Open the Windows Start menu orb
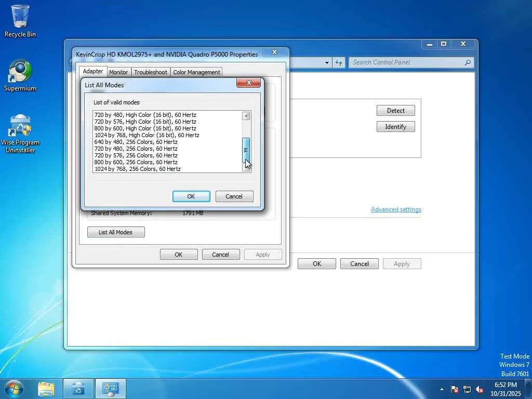Image resolution: width=532 pixels, height=399 pixels. (x=14, y=389)
